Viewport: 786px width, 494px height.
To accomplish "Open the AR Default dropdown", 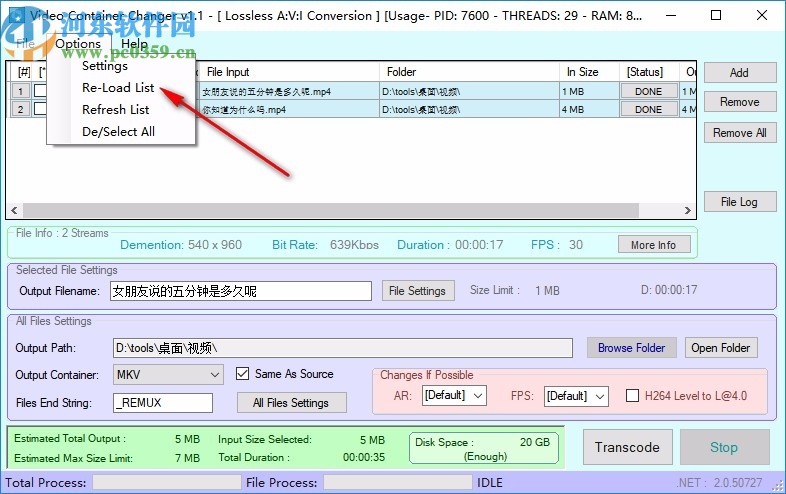I will tap(454, 396).
